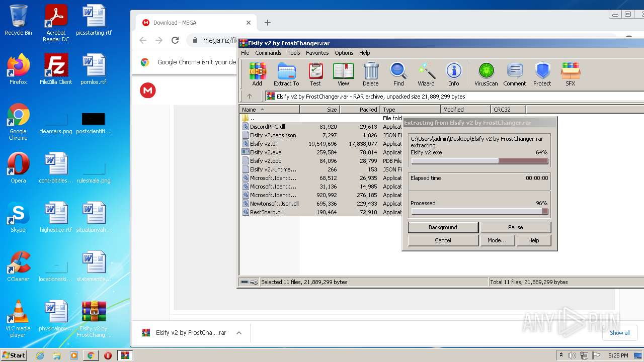Open FileZilla Client desktop shortcut

(x=56, y=69)
